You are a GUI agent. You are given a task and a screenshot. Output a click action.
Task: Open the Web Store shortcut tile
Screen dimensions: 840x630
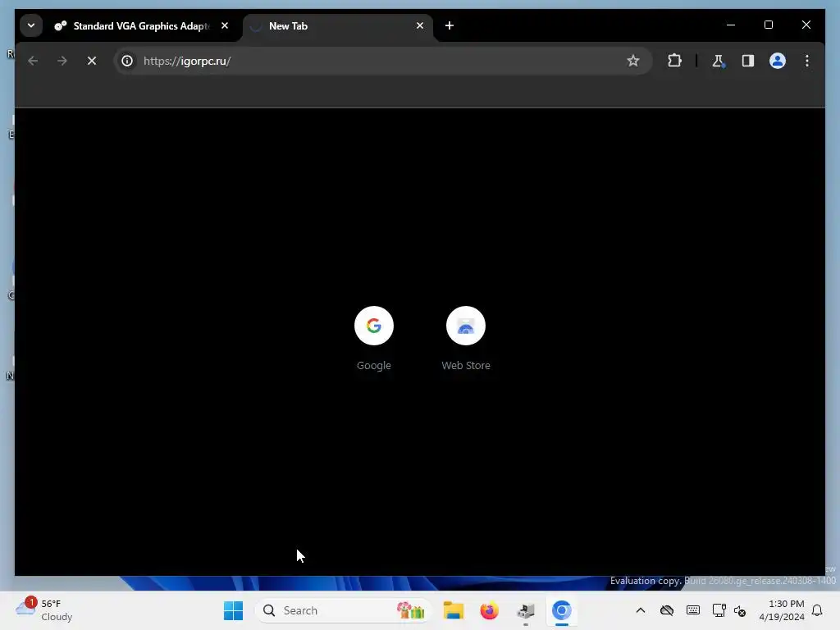(x=466, y=338)
